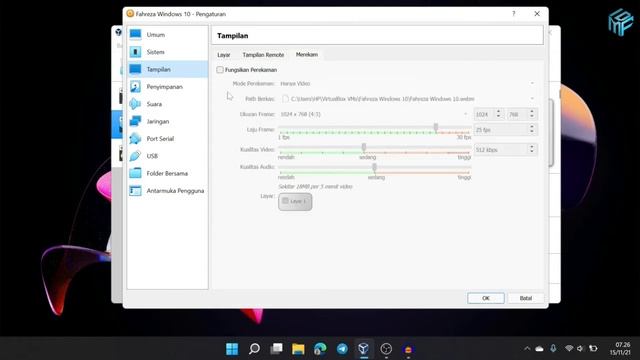
Task: Close the Pengaturan dialog
Action: click(x=537, y=14)
